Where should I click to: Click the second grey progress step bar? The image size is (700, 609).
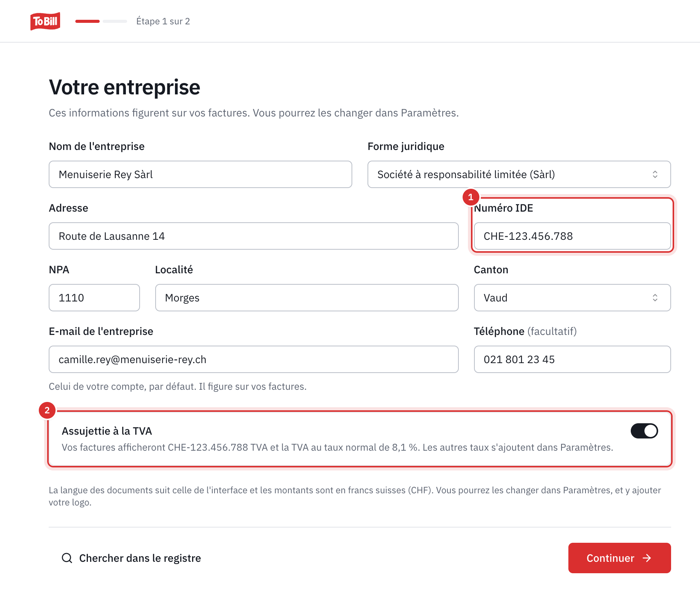(115, 21)
